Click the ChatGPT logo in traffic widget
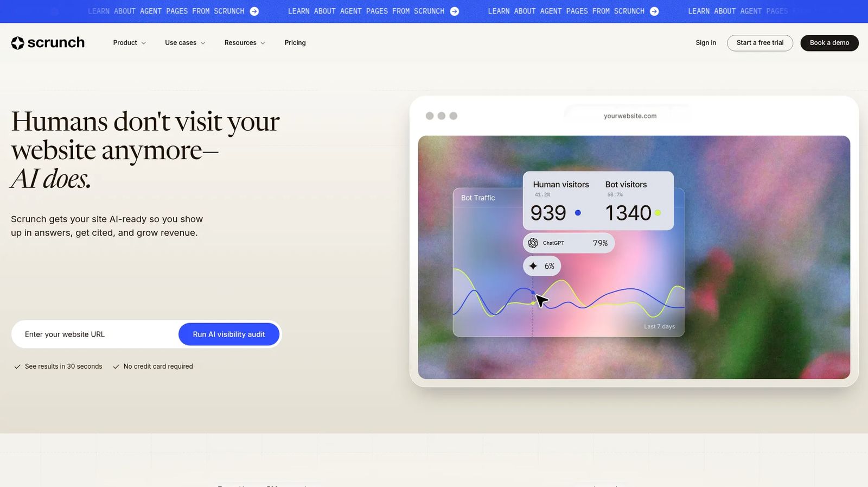The width and height of the screenshot is (868, 487). click(533, 243)
